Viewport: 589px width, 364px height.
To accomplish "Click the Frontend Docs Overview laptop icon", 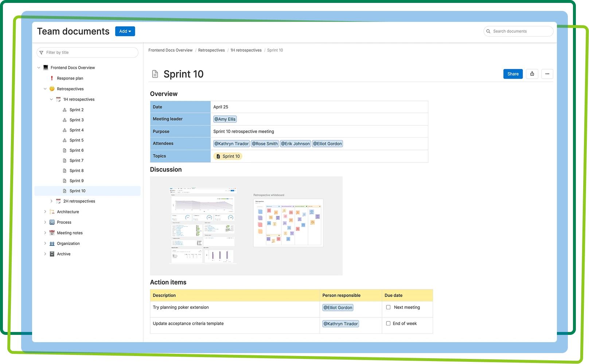I will [46, 67].
